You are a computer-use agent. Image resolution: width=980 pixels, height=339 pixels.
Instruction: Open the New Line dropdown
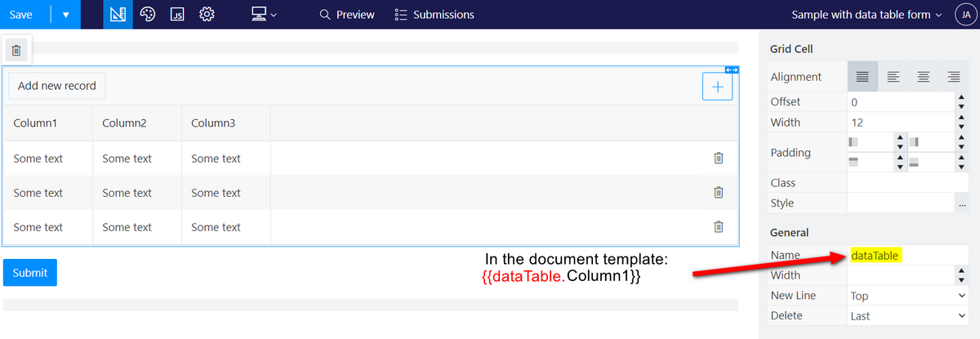click(907, 296)
